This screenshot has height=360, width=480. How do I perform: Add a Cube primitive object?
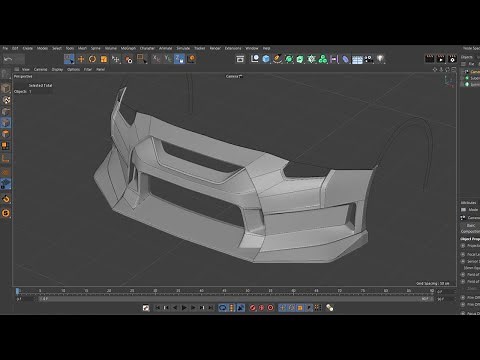click(x=266, y=59)
